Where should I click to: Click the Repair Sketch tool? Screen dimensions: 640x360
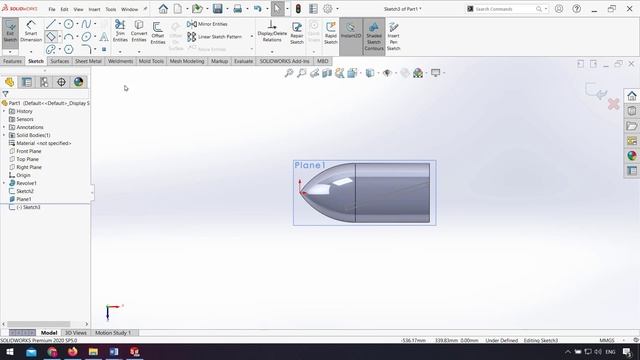(x=297, y=33)
